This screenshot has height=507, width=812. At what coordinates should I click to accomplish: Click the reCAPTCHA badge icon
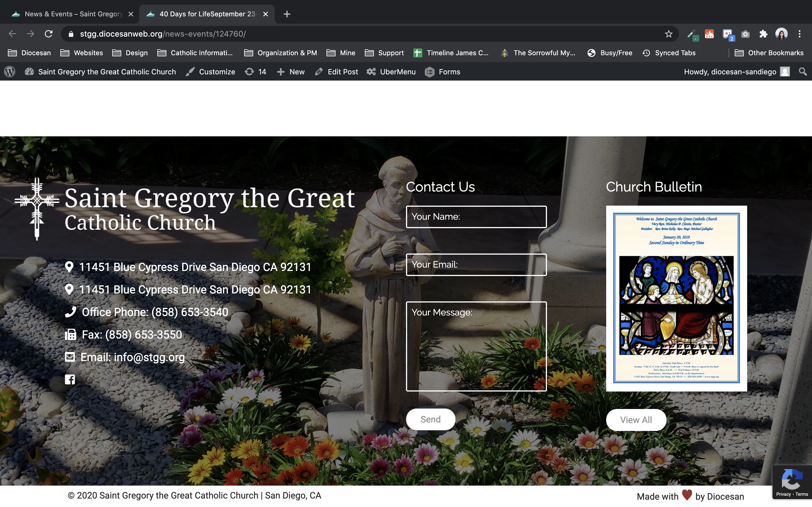pyautogui.click(x=792, y=479)
